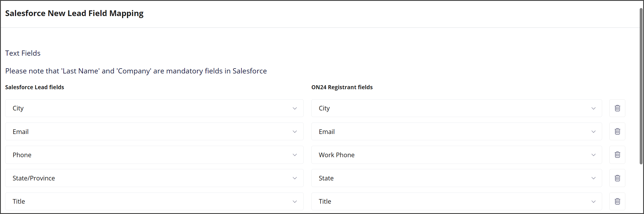Click the mandatory fields note about Salesforce

tap(136, 71)
